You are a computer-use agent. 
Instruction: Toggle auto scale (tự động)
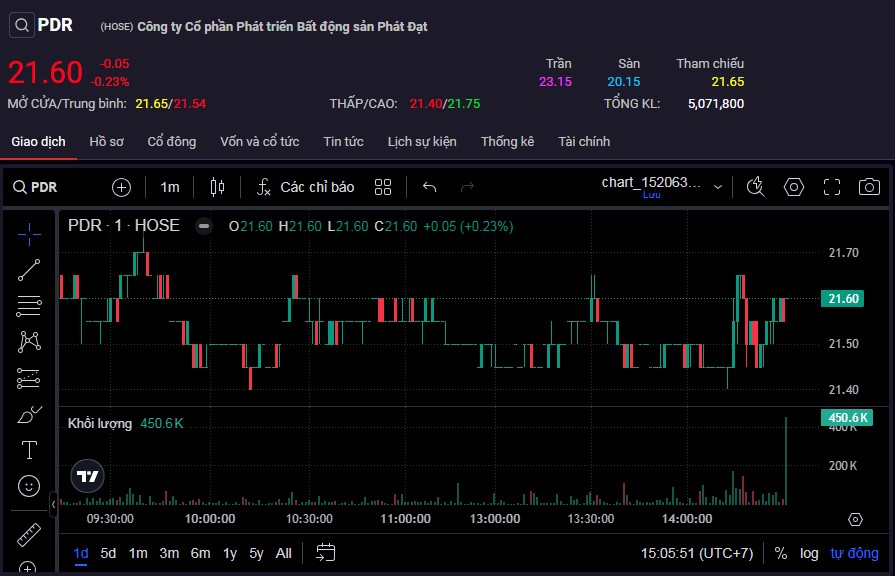pos(854,553)
